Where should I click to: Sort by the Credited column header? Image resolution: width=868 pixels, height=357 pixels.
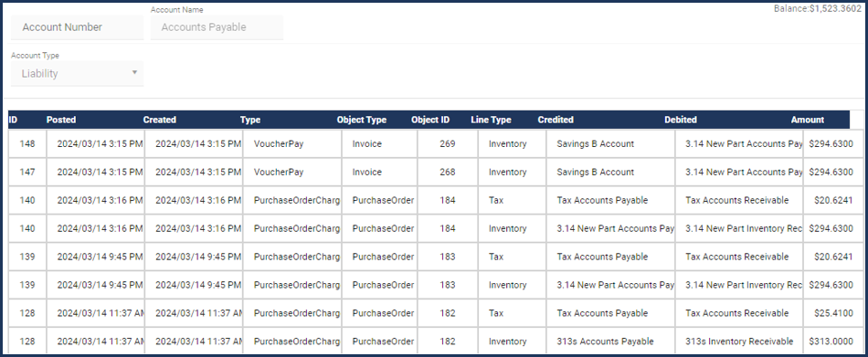[556, 120]
